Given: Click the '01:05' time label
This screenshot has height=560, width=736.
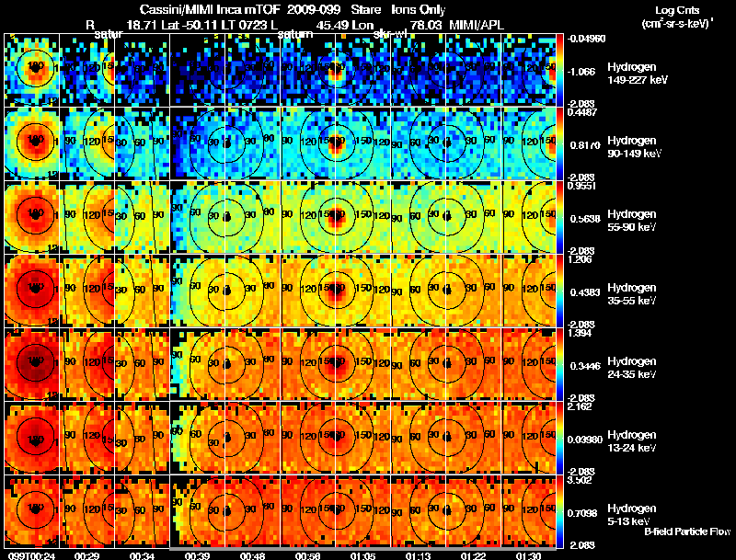Looking at the screenshot, I should click(x=362, y=556).
